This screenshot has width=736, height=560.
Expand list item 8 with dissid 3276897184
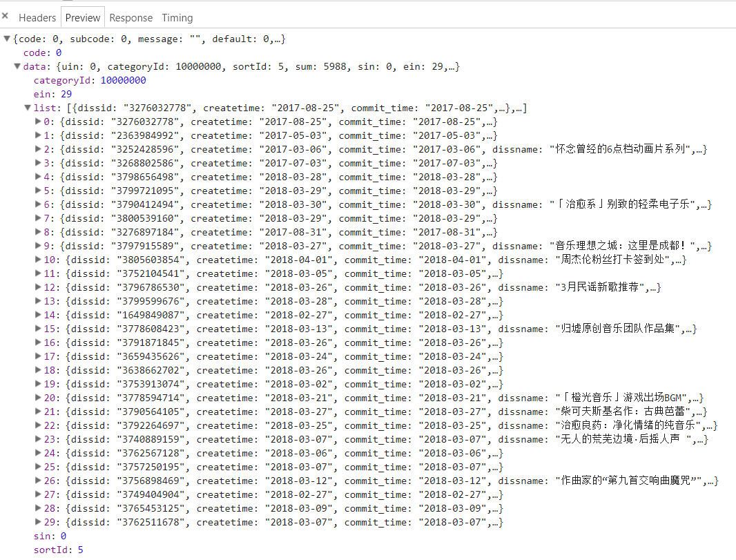pos(38,232)
